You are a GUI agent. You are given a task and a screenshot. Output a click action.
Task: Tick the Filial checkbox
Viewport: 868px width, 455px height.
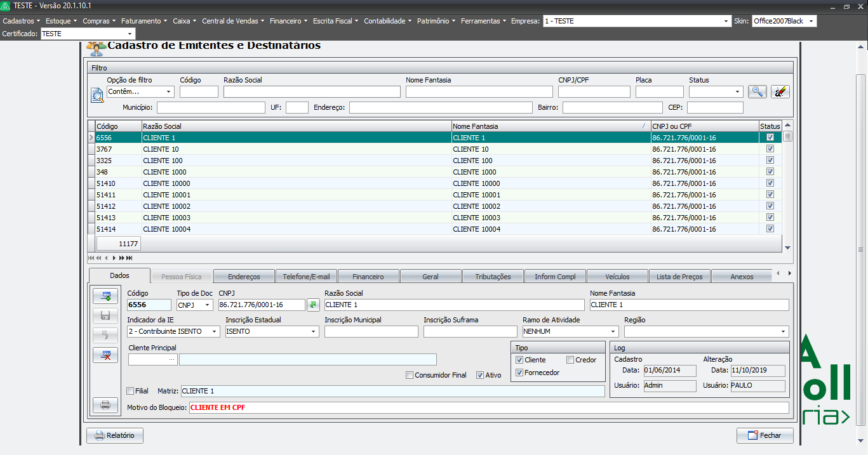(131, 391)
